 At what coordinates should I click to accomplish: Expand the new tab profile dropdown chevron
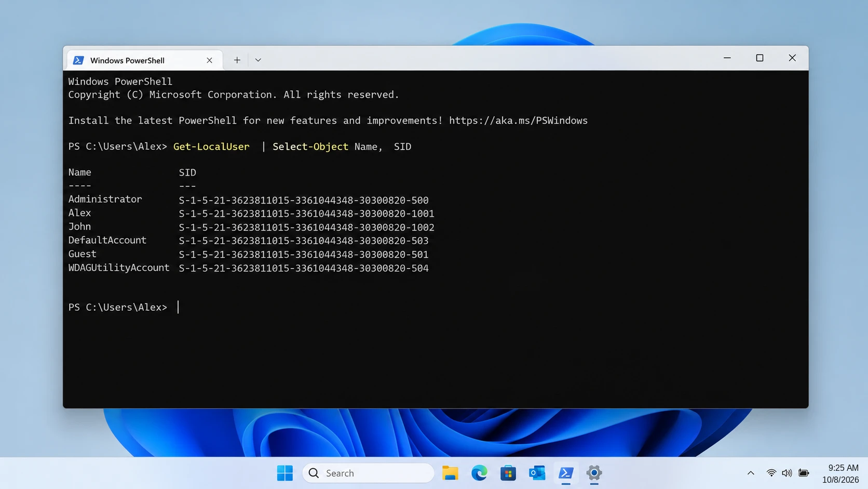[x=258, y=60]
